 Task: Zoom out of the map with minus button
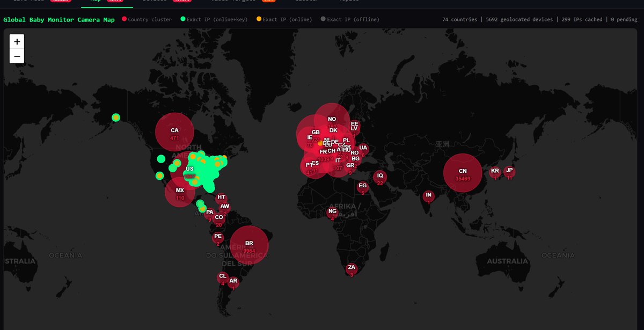coord(17,56)
